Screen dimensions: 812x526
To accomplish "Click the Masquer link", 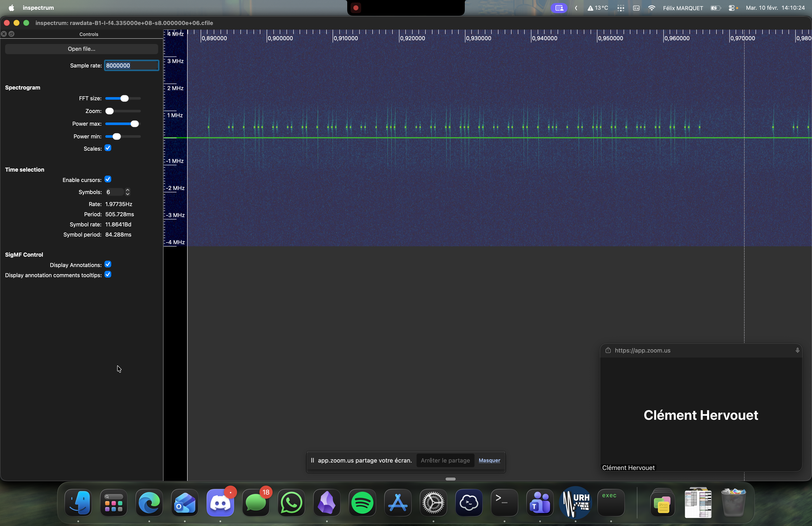I will [489, 460].
